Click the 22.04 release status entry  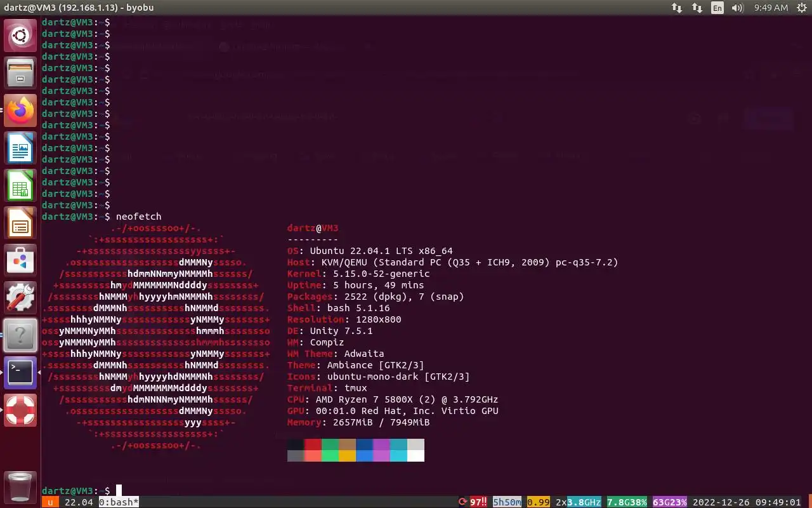[x=79, y=502]
